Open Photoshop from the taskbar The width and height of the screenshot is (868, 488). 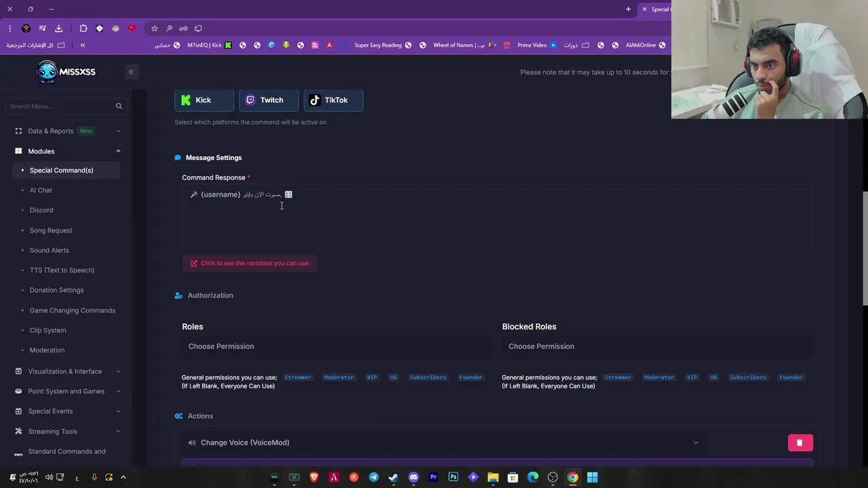point(453,477)
